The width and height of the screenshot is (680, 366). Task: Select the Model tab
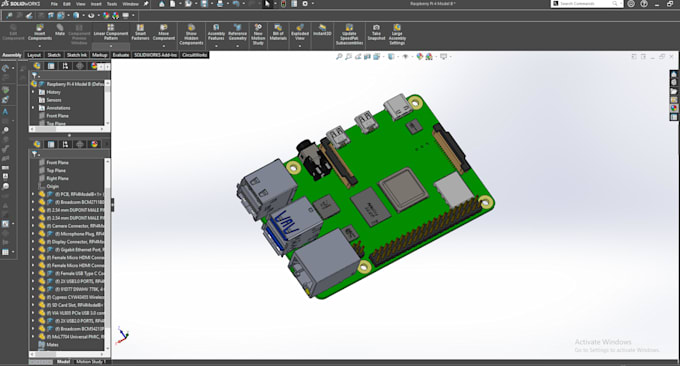(x=63, y=362)
